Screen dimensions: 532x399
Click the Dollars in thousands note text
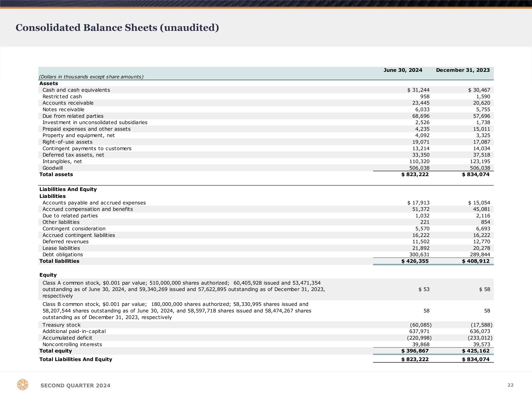(91, 77)
